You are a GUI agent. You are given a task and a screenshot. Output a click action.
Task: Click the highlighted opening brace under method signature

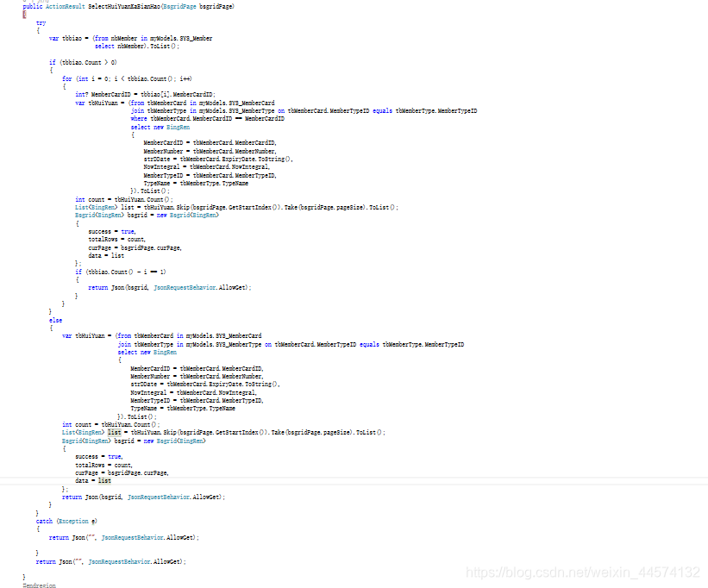pyautogui.click(x=24, y=15)
